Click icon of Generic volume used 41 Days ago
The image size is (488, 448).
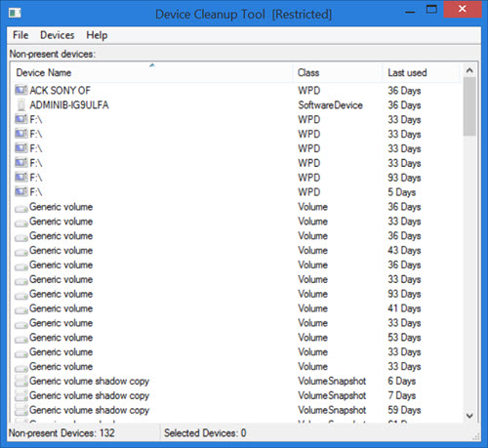coord(21,310)
